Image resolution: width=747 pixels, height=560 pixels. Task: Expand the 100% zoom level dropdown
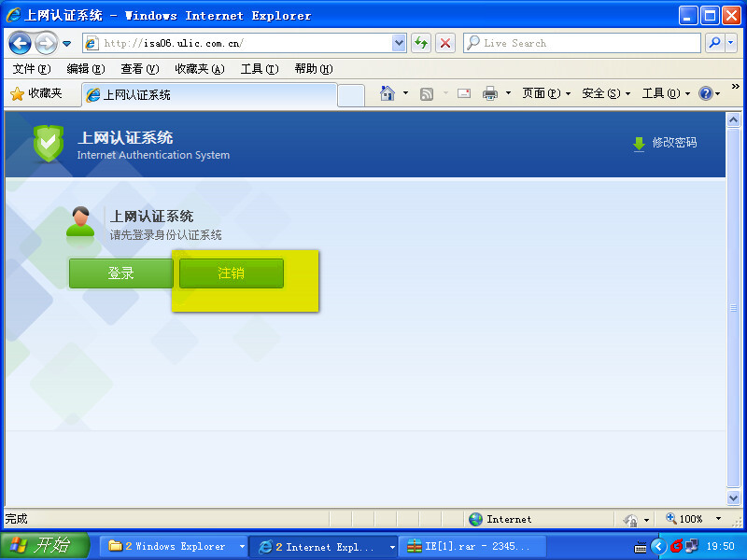[718, 519]
